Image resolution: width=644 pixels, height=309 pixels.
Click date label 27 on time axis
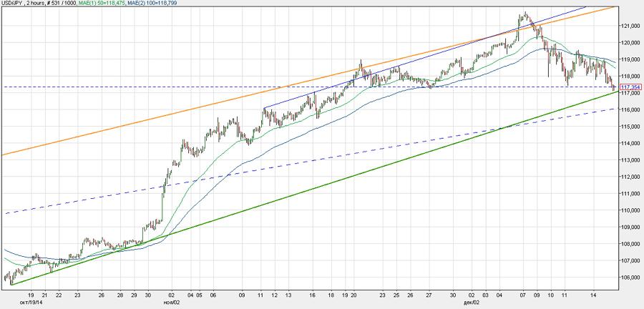(x=428, y=294)
